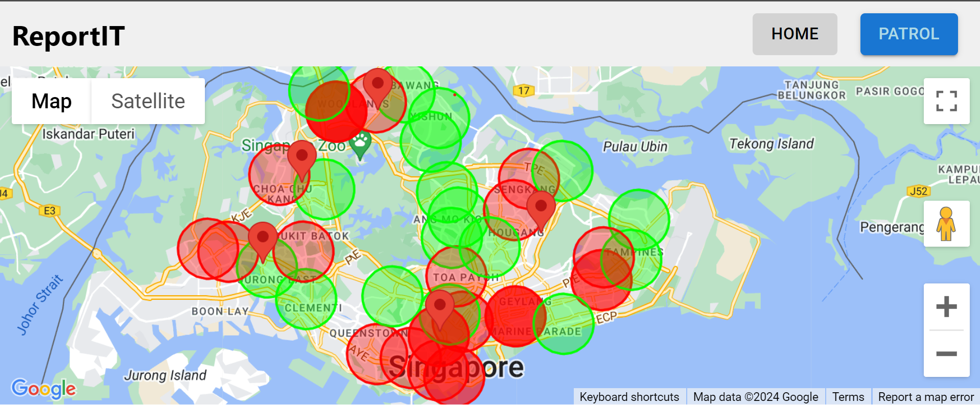
Task: Click the Singapore Zoo paw icon
Action: pyautogui.click(x=361, y=145)
